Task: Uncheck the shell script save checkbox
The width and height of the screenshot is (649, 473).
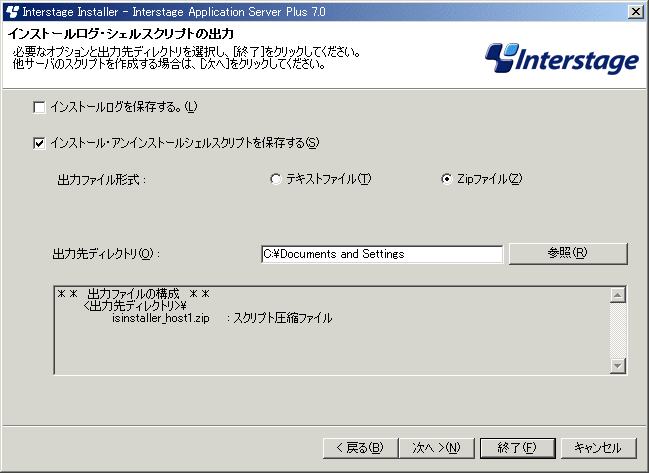Action: [x=39, y=144]
